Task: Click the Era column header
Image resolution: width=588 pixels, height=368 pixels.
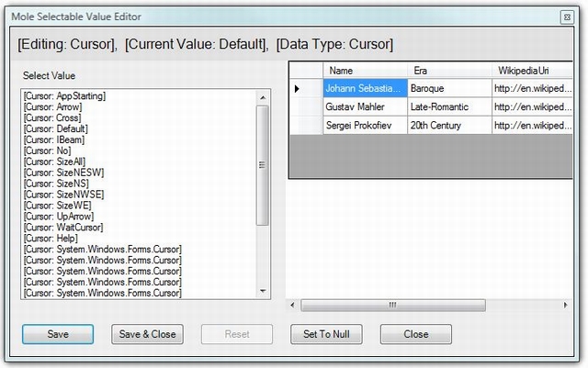Action: (449, 71)
